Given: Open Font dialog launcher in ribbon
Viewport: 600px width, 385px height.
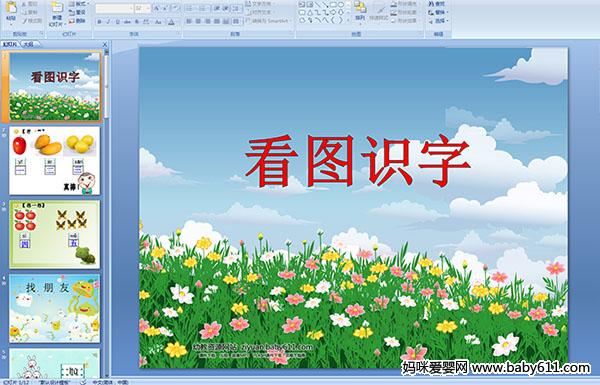Looking at the screenshot, I should (x=178, y=33).
